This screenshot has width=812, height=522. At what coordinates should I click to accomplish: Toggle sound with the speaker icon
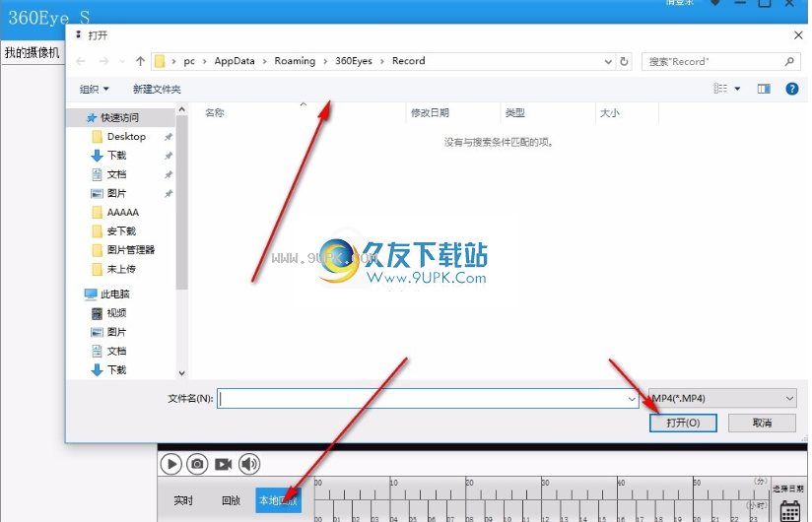coord(249,464)
